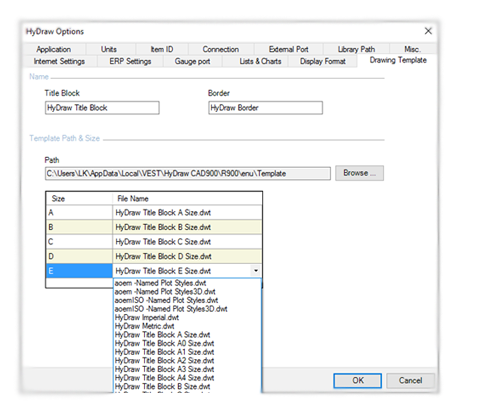Select HyDraw Title Block A3 Size.dwt option
The width and height of the screenshot is (490, 420).
coord(187,370)
